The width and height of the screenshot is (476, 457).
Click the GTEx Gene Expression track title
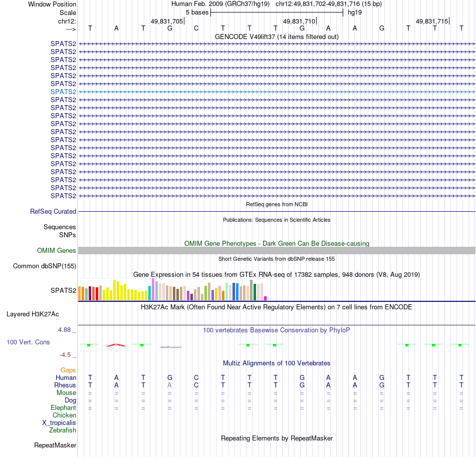(277, 274)
